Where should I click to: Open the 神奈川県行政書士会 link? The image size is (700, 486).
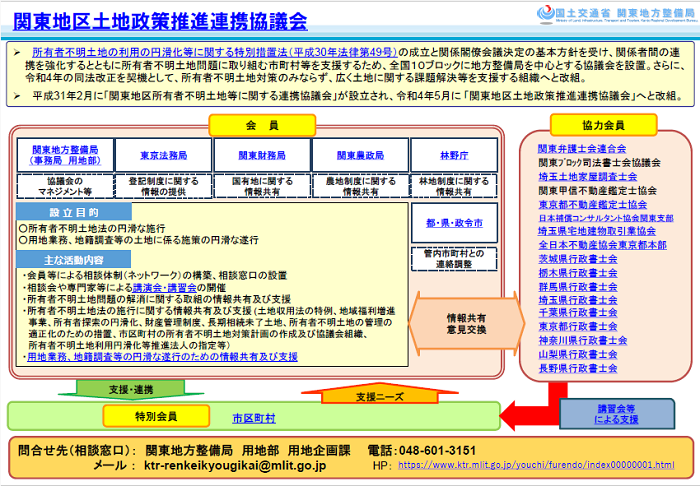click(x=583, y=341)
